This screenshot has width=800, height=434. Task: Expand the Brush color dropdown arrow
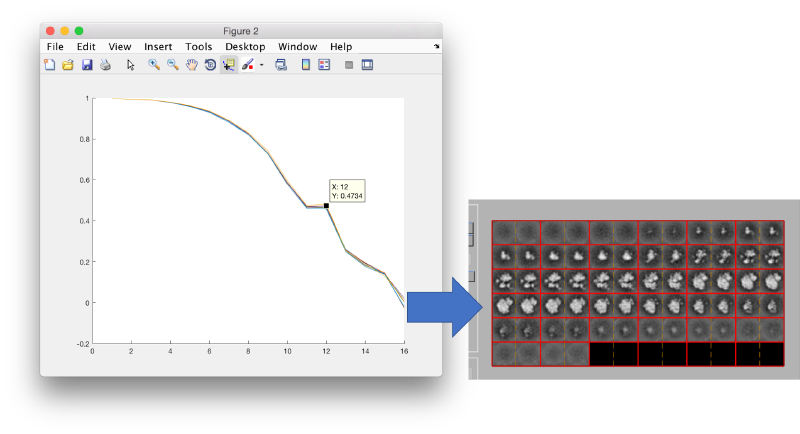point(261,65)
